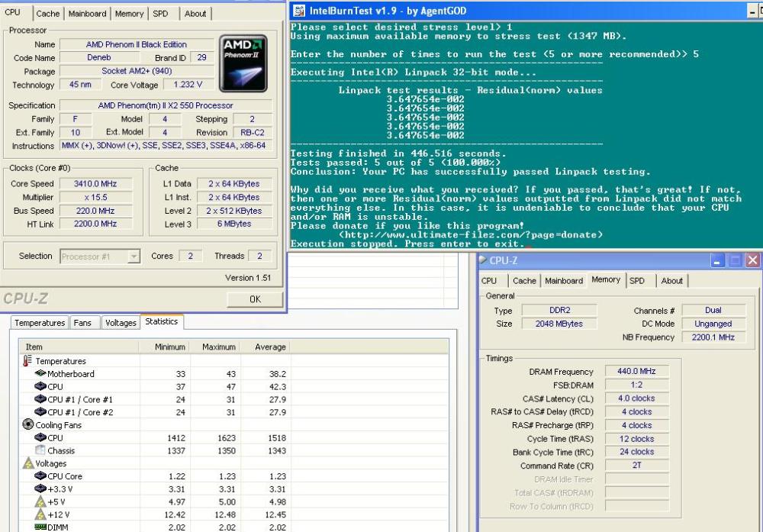Image resolution: width=763 pixels, height=532 pixels.
Task: Click the Command Rate value 2T
Action: coord(636,466)
